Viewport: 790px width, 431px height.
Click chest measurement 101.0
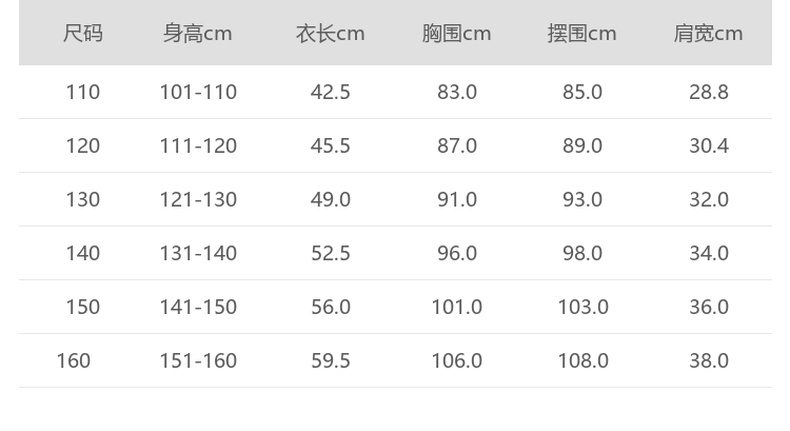[456, 307]
